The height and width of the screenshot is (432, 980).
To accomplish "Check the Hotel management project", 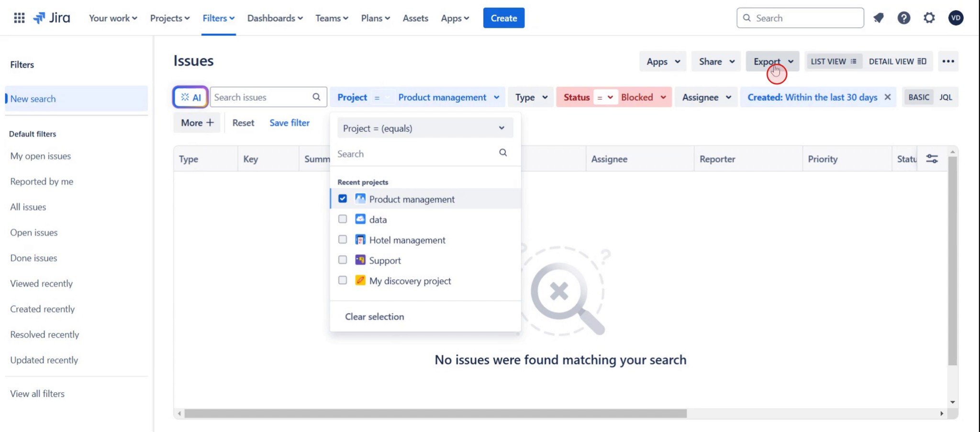I will click(x=342, y=239).
